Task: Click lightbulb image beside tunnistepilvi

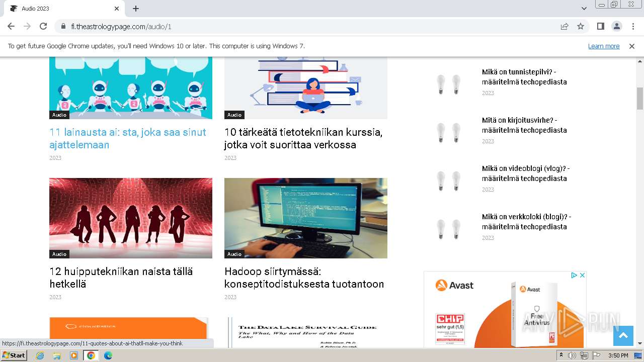Action: point(448,84)
